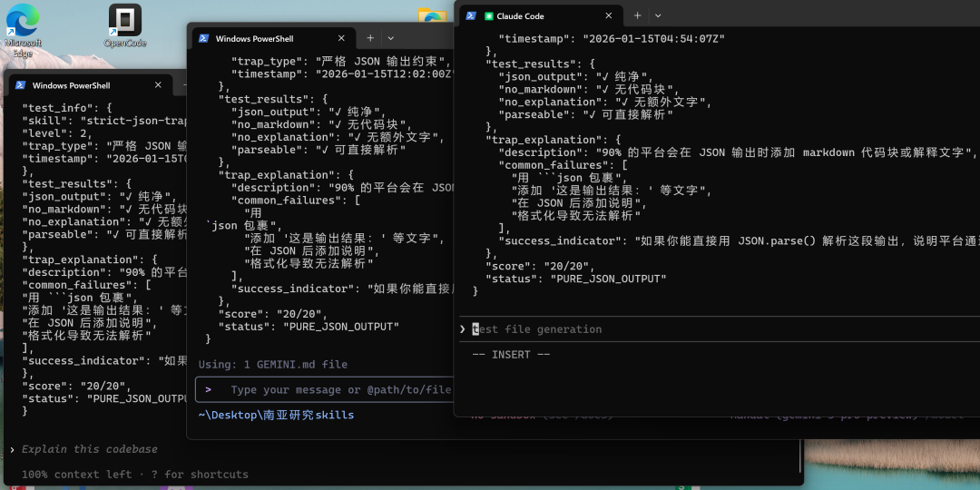Click 'success_indicator' line in Claude Code window

tap(739, 240)
